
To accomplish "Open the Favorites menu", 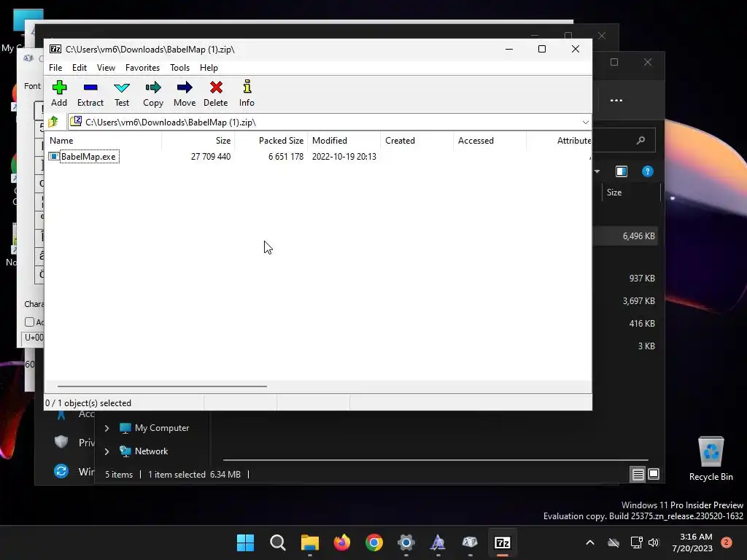I will click(x=142, y=68).
